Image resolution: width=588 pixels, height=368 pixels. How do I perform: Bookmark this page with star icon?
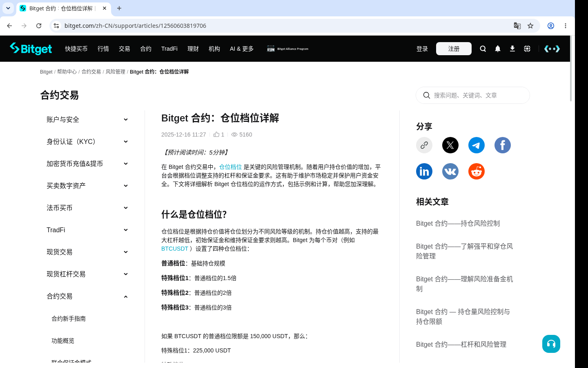(530, 26)
